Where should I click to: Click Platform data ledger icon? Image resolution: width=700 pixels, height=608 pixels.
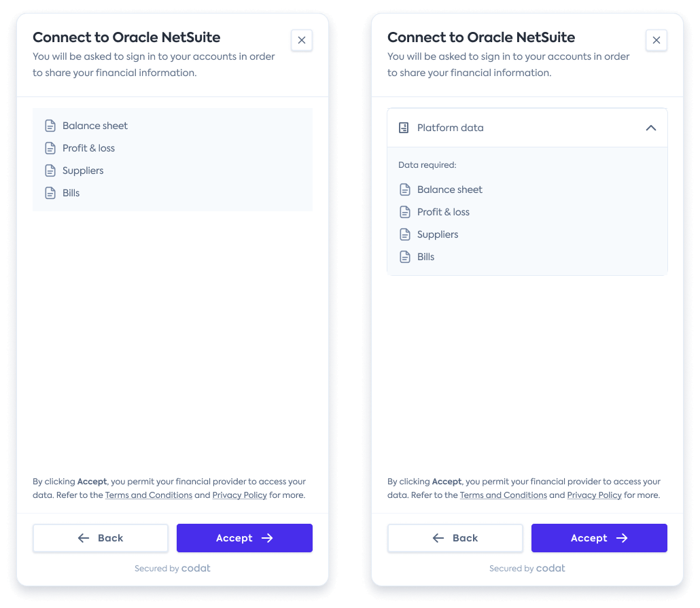(404, 128)
